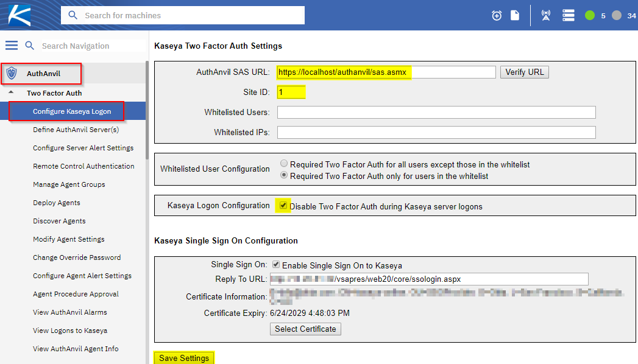The width and height of the screenshot is (638, 364).
Task: Go to Deploy Agents
Action: click(x=57, y=203)
